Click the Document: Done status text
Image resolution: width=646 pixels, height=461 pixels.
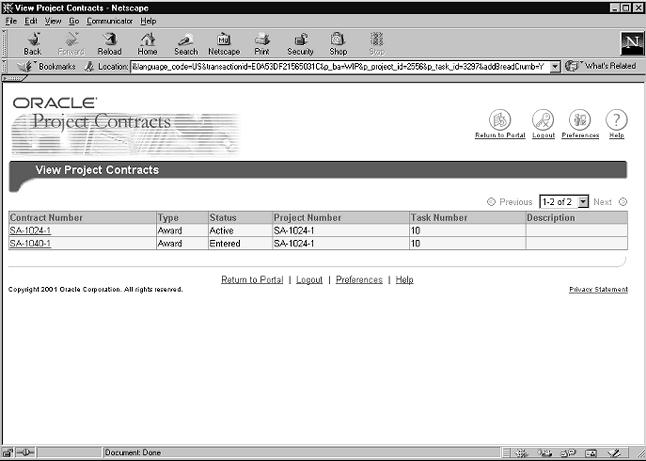point(133,453)
